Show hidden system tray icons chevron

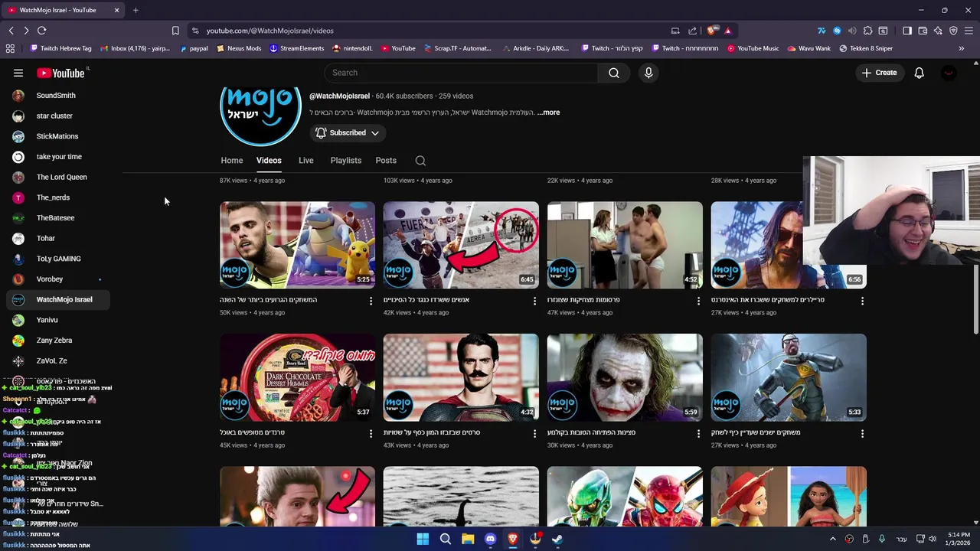(x=833, y=539)
